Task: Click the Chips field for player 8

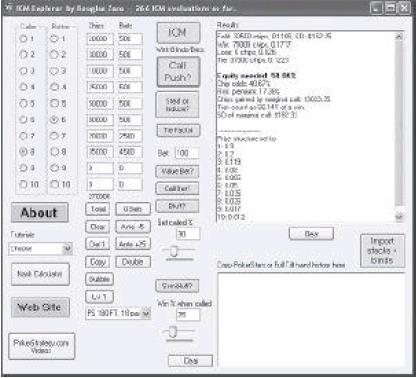Action: [x=100, y=152]
